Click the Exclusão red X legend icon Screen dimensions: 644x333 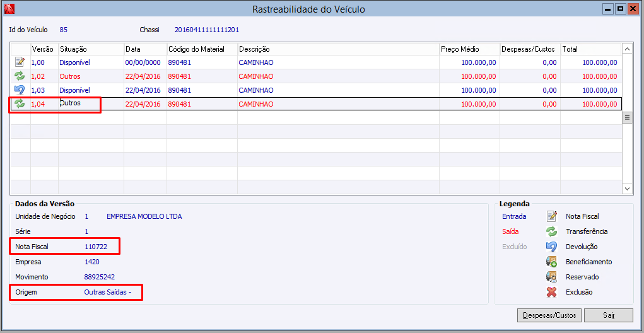click(551, 293)
